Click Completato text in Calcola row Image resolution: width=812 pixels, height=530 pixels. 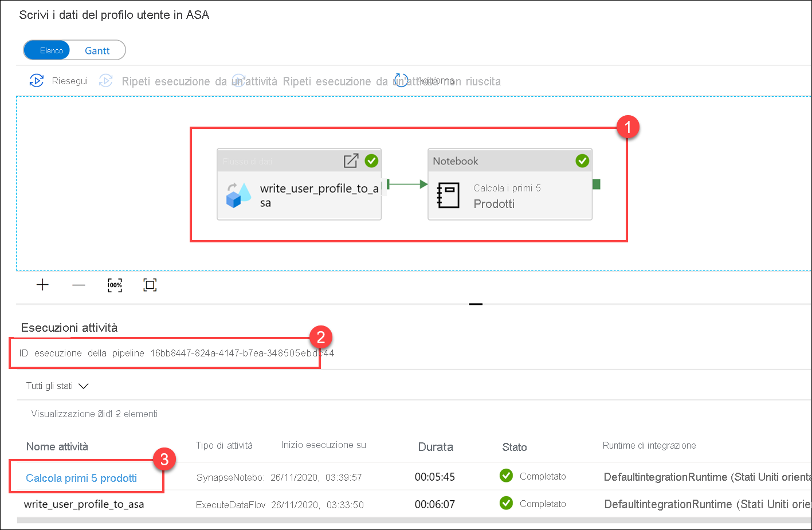click(x=543, y=476)
